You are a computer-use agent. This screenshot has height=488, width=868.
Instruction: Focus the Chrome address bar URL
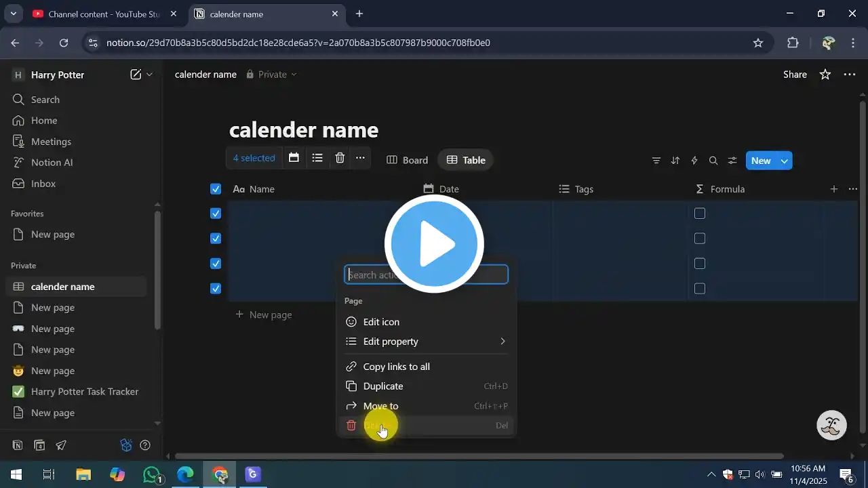(298, 43)
